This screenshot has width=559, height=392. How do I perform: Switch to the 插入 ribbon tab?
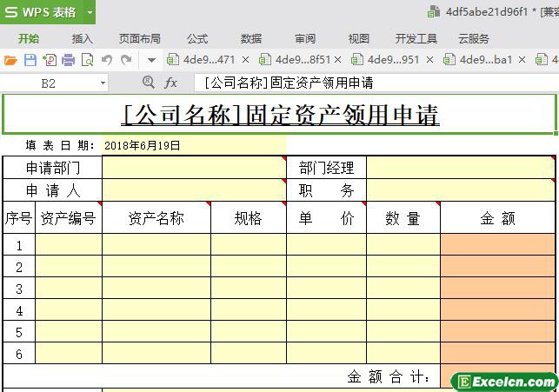83,38
